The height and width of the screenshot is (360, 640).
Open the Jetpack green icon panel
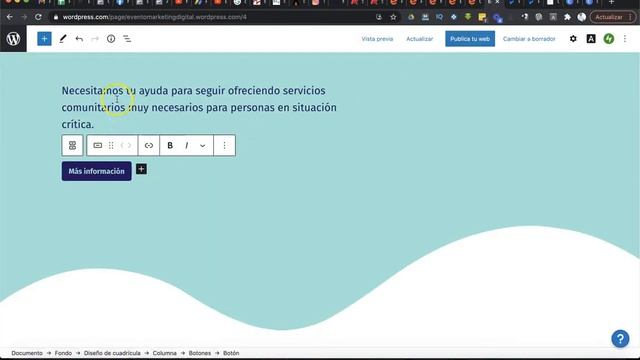609,39
